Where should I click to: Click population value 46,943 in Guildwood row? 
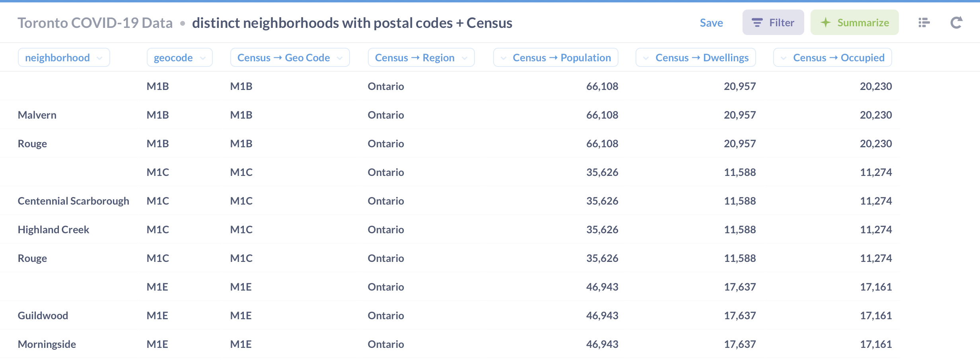(602, 316)
